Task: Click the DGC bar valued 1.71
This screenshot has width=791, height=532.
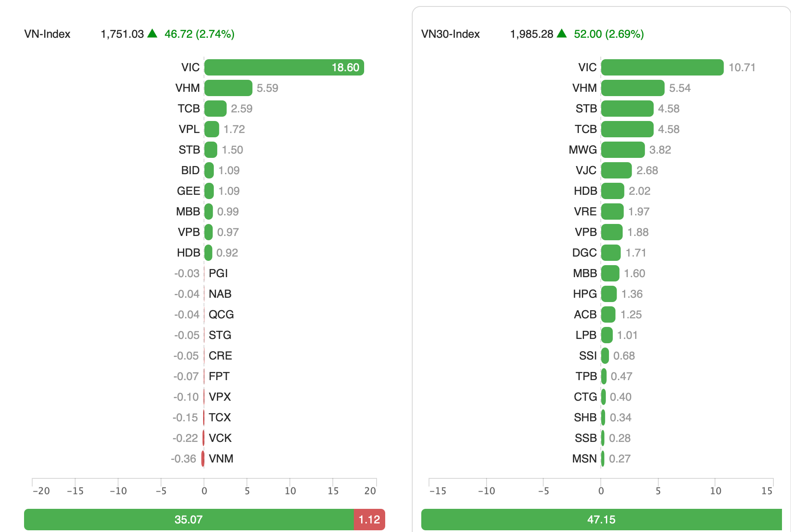Action: tap(611, 253)
